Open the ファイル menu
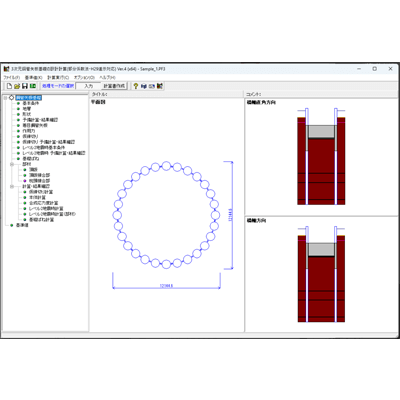The width and height of the screenshot is (400, 400). [x=12, y=77]
